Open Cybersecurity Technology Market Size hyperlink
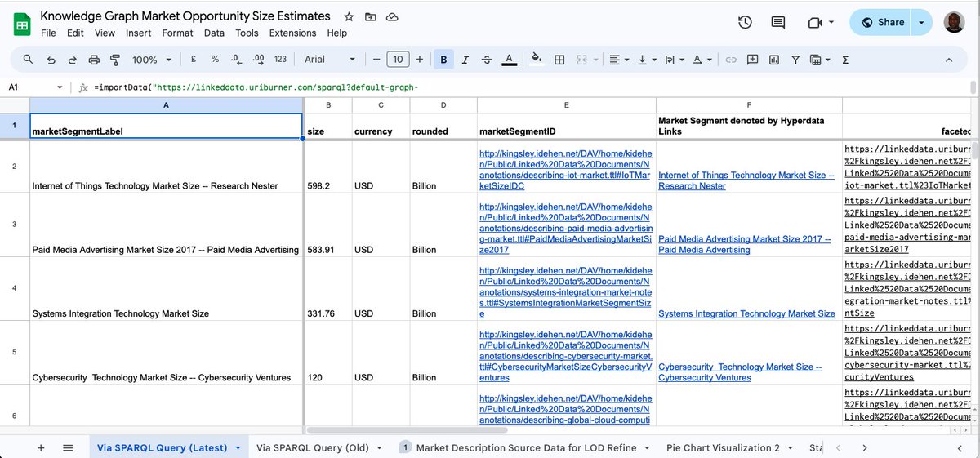Image resolution: width=980 pixels, height=458 pixels. point(740,372)
